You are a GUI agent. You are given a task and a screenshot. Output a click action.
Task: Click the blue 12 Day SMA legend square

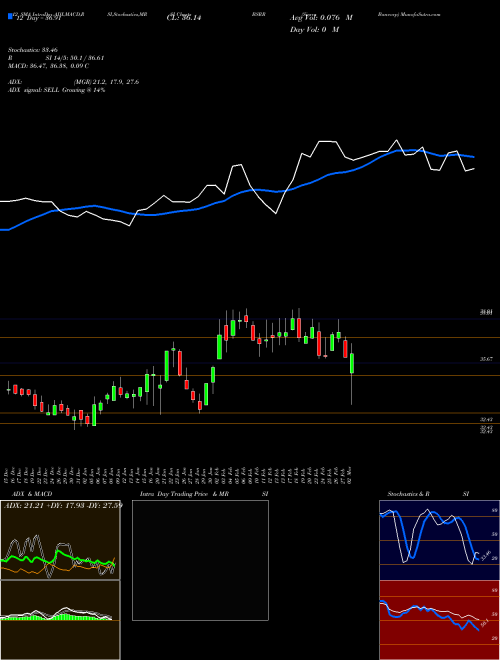click(x=10, y=17)
